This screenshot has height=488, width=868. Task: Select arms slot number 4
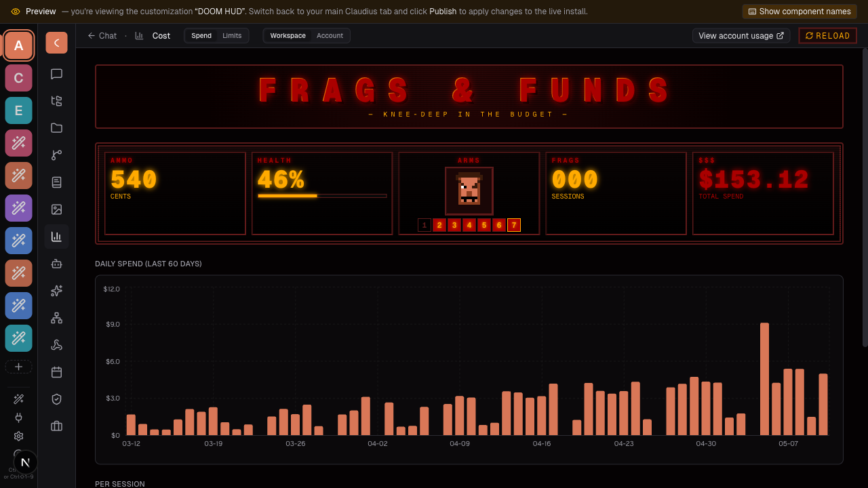coord(469,225)
